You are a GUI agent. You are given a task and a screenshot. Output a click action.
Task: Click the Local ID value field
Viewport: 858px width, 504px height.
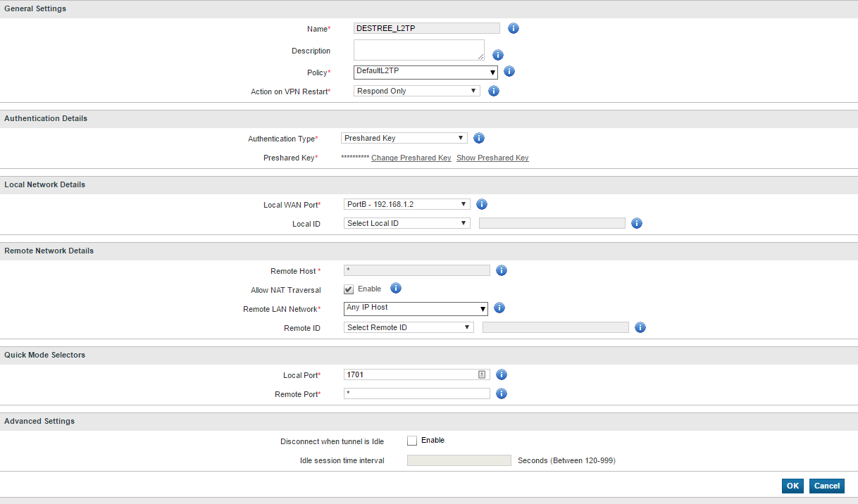(552, 223)
